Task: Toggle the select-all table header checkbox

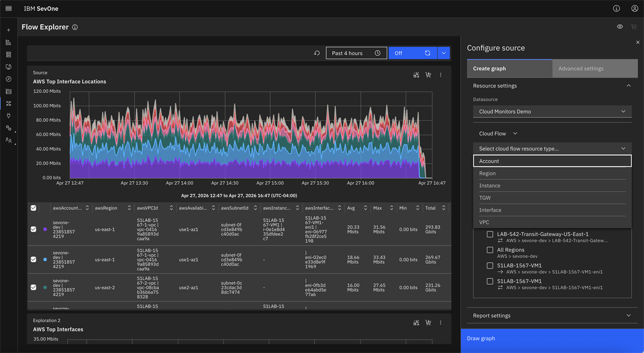Action: (x=33, y=208)
